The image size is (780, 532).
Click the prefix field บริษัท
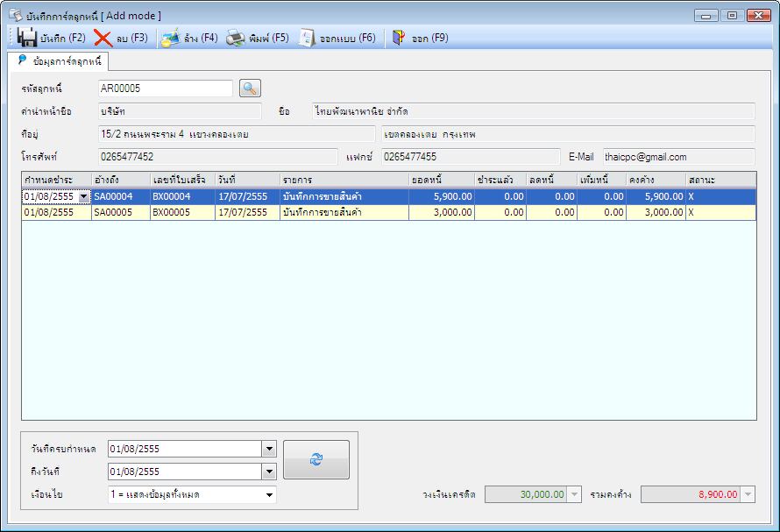pyautogui.click(x=180, y=111)
